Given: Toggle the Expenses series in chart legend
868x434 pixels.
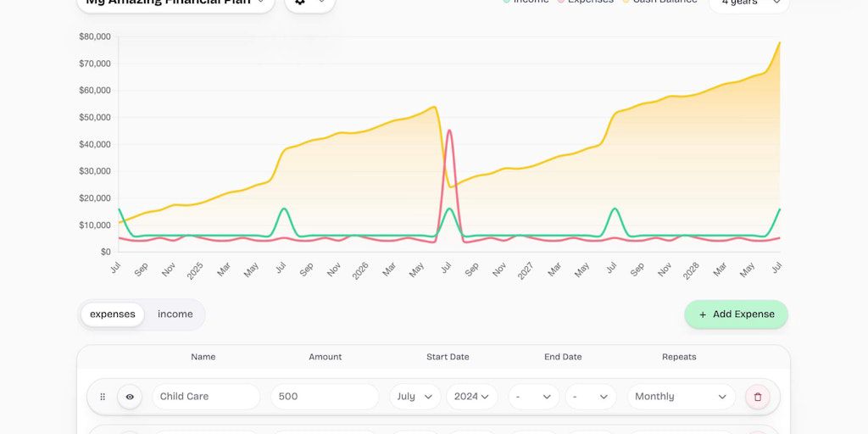Looking at the screenshot, I should (585, 2).
